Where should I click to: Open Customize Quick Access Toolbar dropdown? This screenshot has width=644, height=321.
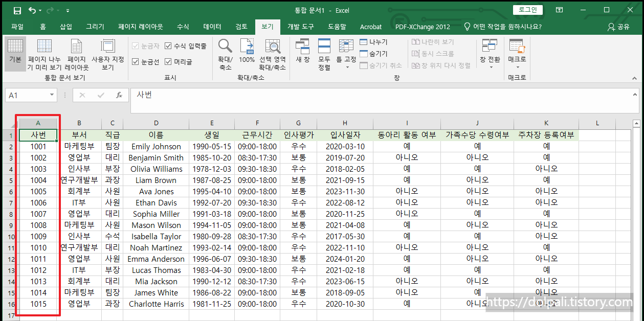tap(68, 10)
